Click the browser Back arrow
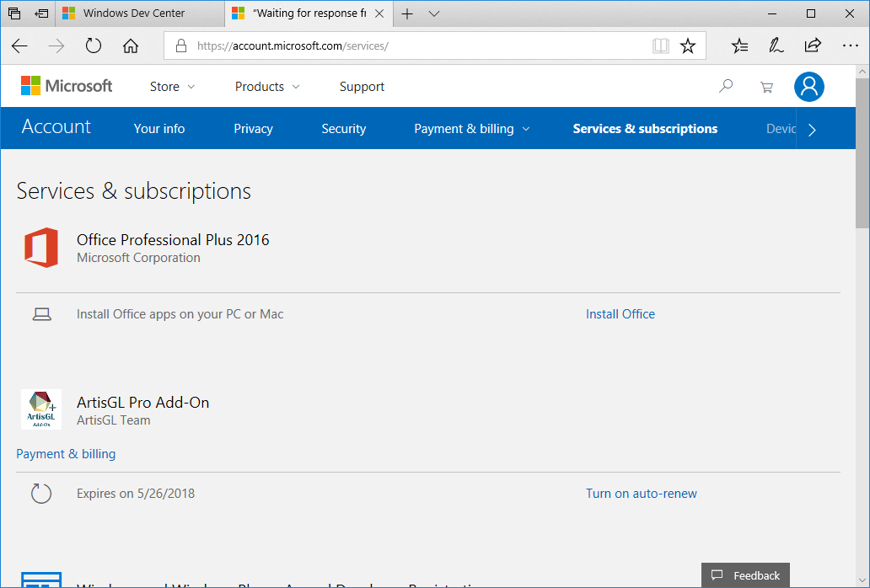Viewport: 870px width, 588px height. [19, 46]
